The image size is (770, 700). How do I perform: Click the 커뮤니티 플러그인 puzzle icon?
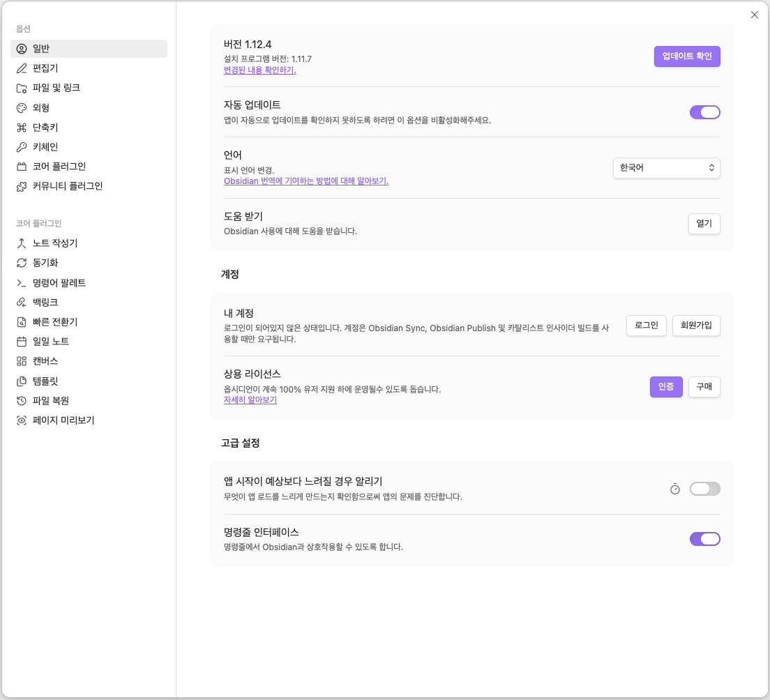click(x=22, y=187)
